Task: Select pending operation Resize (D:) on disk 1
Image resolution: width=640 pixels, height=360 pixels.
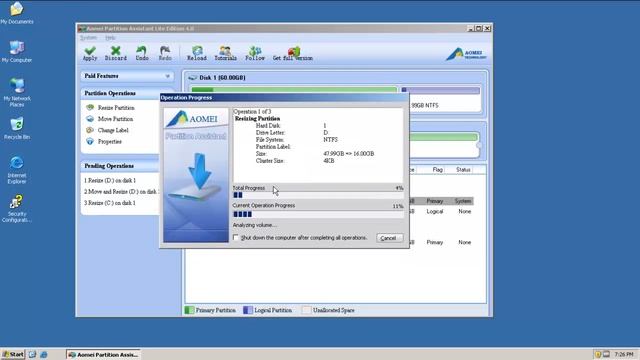Action: pyautogui.click(x=110, y=180)
